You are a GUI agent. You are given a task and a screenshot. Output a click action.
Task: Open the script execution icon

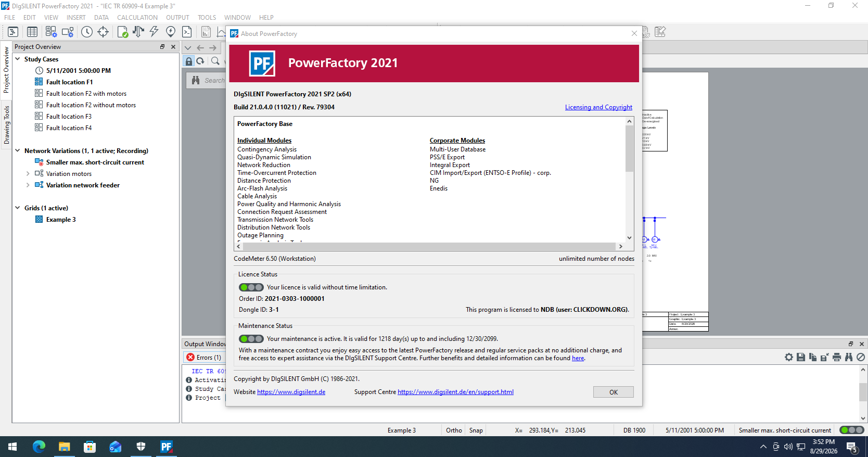click(x=187, y=32)
